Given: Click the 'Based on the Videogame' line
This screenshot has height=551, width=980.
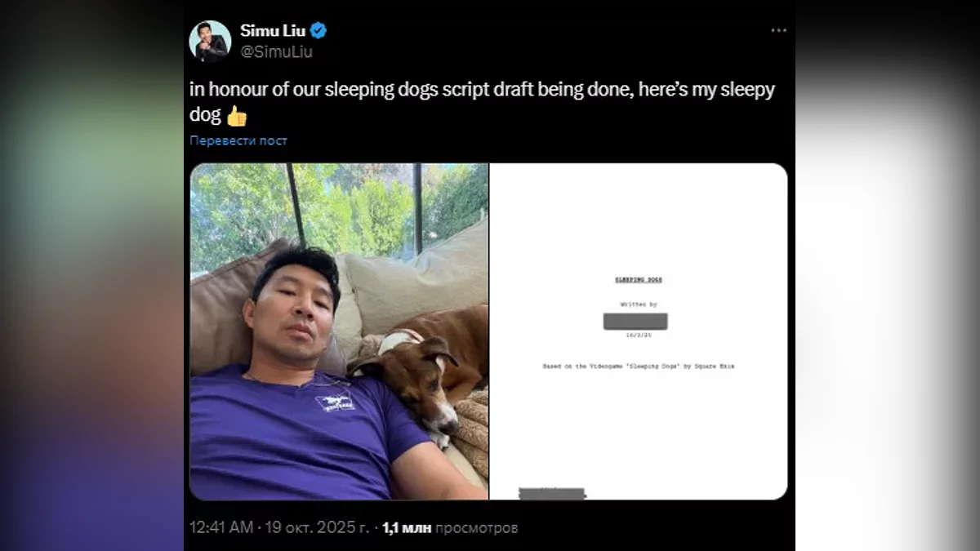Looking at the screenshot, I should 639,367.
